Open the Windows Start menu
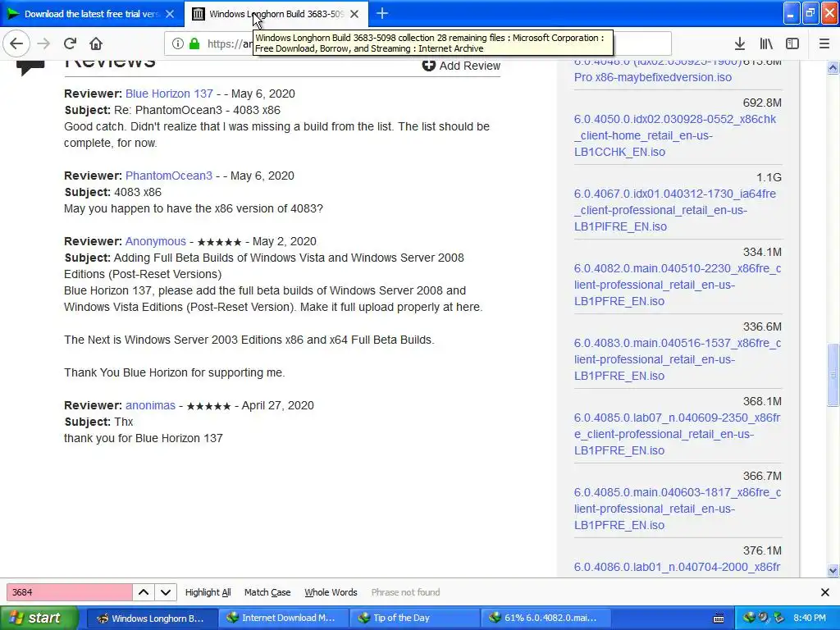The height and width of the screenshot is (630, 840). coord(39,618)
